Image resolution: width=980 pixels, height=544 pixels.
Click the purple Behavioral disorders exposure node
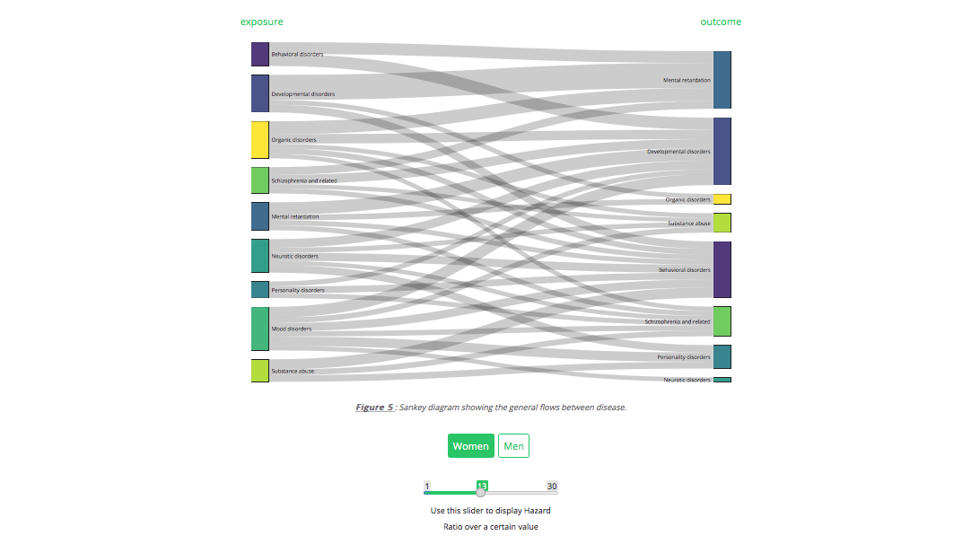[x=259, y=54]
